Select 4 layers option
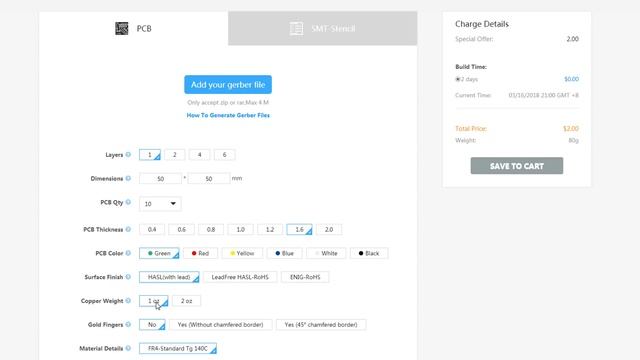 (x=200, y=155)
